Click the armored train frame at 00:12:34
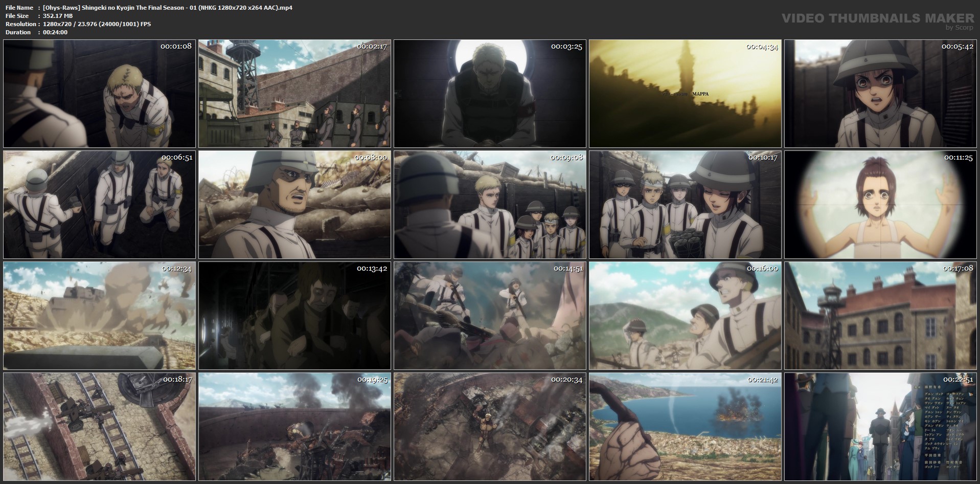 click(99, 316)
